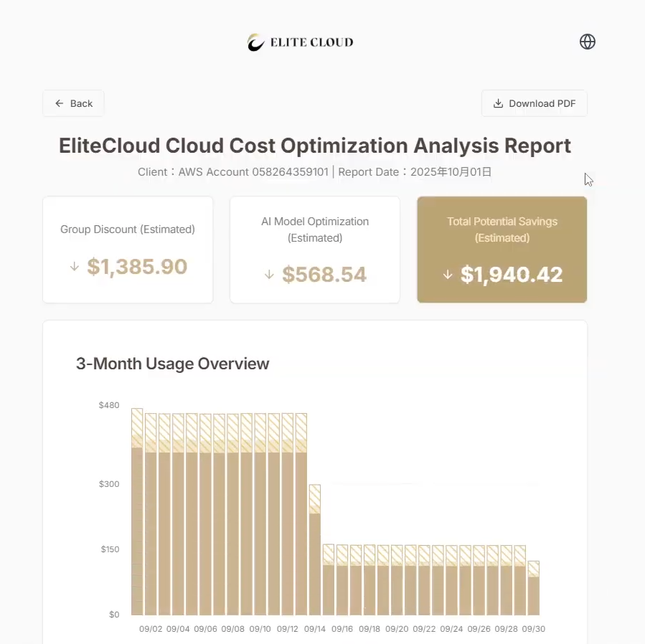Click the last bar for 09/30

(533, 595)
